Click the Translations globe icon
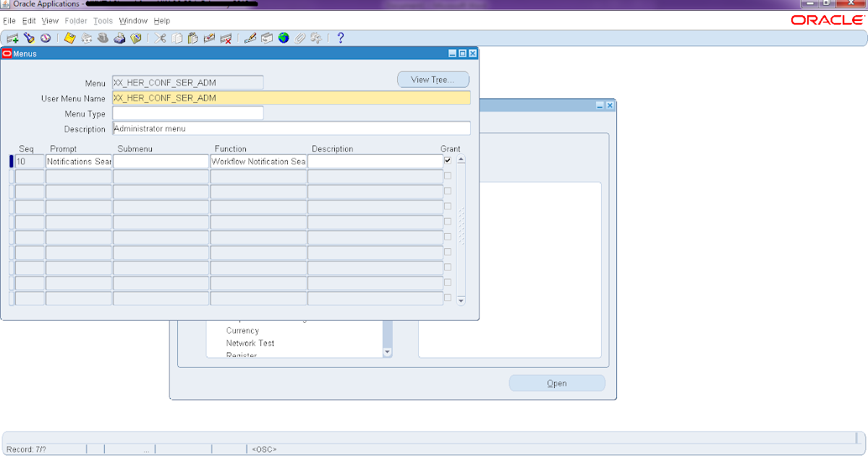868x456 pixels. (x=284, y=38)
